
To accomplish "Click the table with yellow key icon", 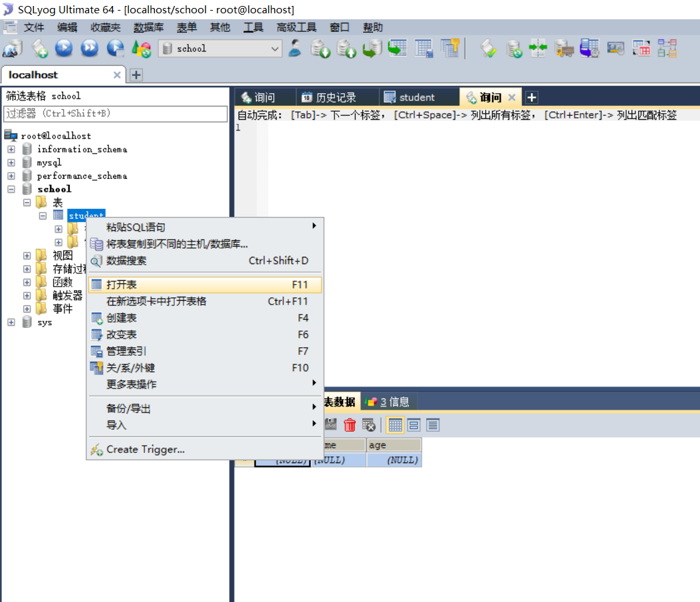I will (x=450, y=49).
